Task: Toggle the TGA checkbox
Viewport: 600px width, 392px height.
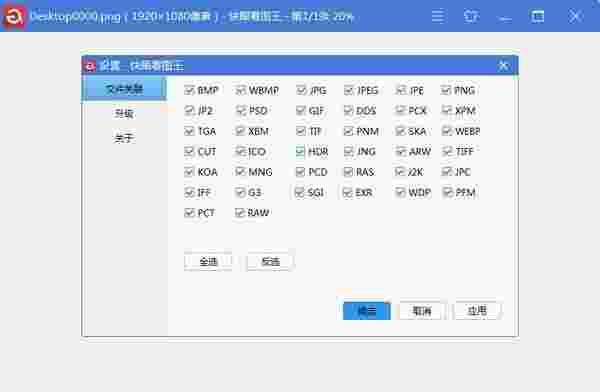Action: click(189, 131)
